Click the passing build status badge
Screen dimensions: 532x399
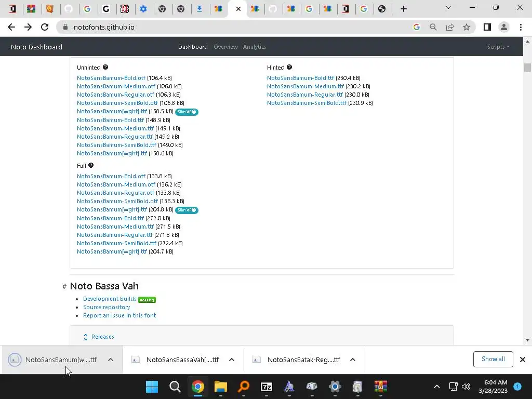pyautogui.click(x=147, y=300)
